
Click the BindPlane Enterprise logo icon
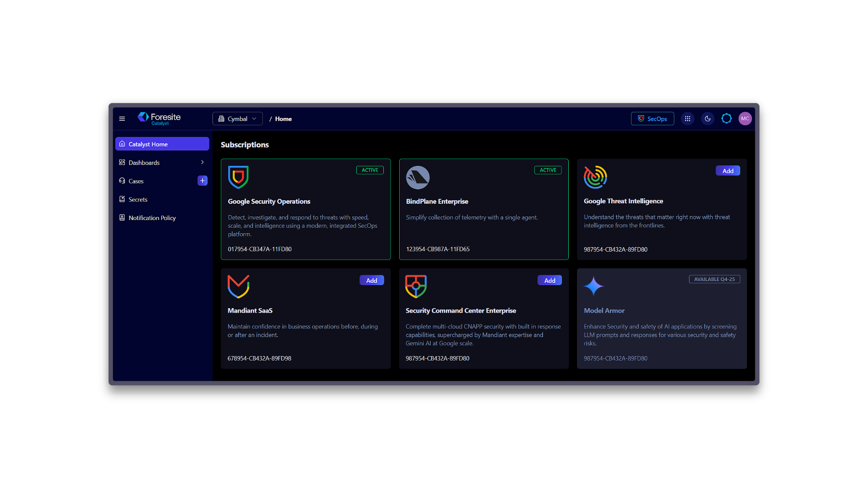[x=417, y=177]
